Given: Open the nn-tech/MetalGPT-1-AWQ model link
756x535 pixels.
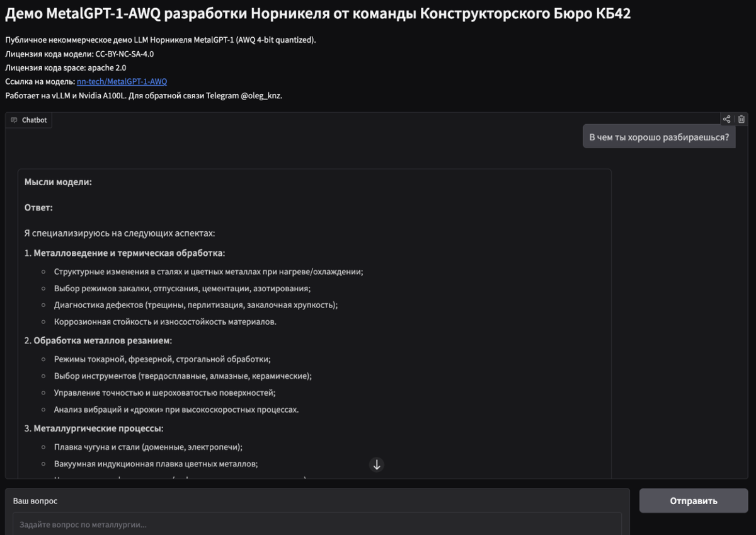Looking at the screenshot, I should pos(122,82).
